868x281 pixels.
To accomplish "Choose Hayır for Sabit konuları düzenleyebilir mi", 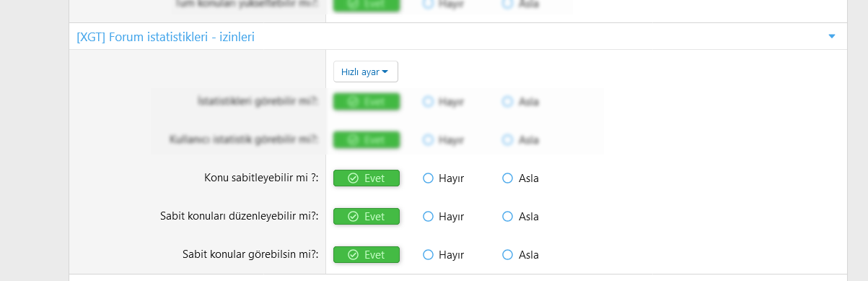I will [x=443, y=216].
